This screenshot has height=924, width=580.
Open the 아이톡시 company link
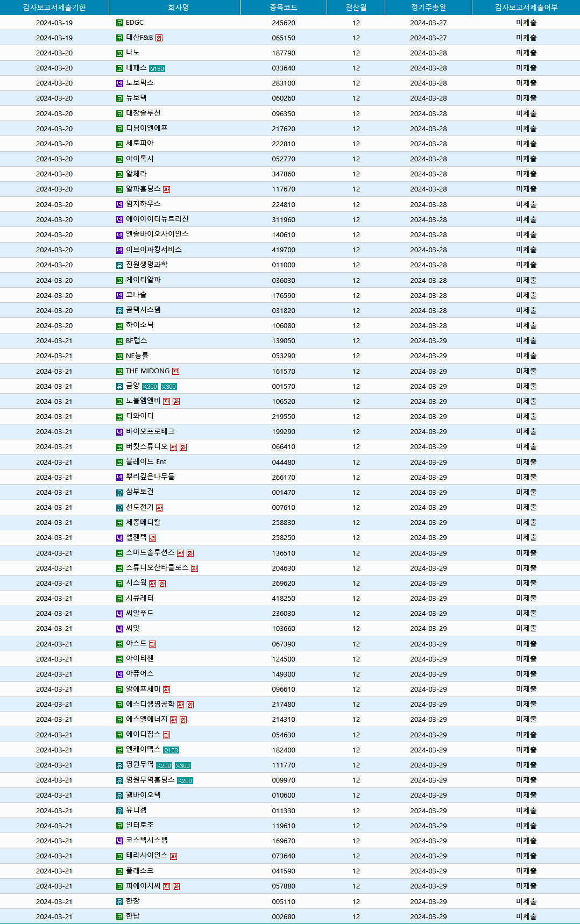coord(140,159)
